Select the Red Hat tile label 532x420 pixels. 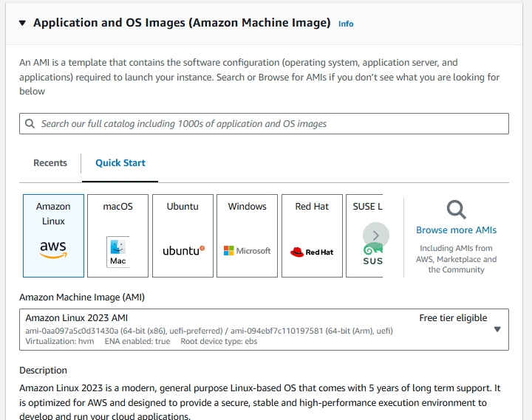pos(312,207)
